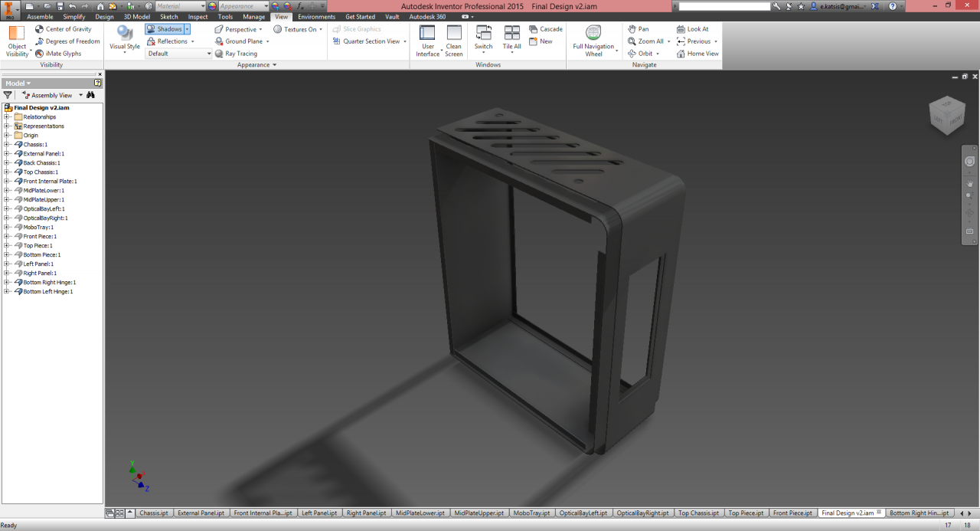Viewport: 980px width, 531px height.
Task: Cascade the open windows
Action: click(546, 29)
